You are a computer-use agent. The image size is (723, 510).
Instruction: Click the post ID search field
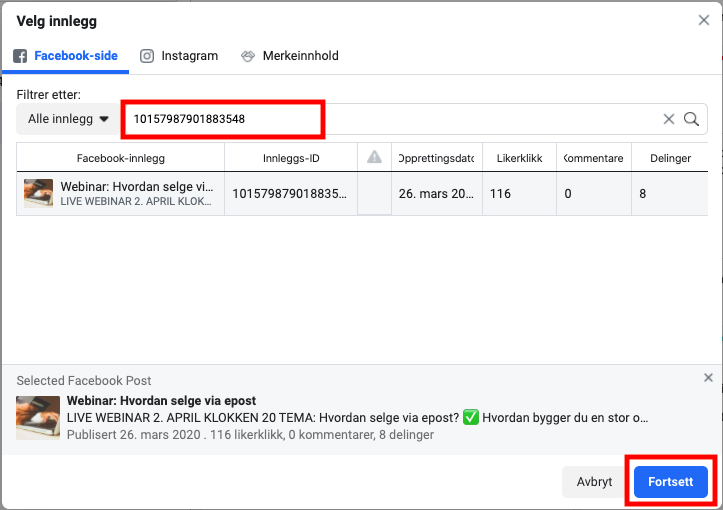(392, 119)
